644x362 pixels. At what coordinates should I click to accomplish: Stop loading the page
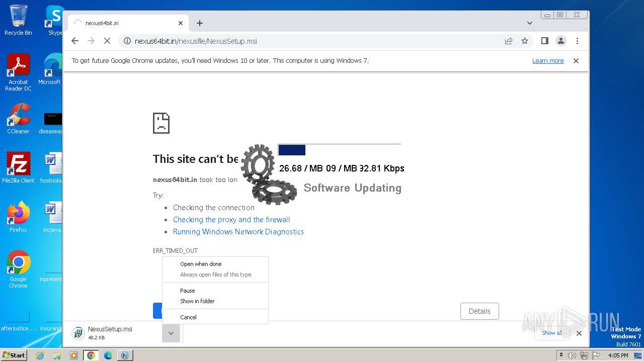(107, 41)
